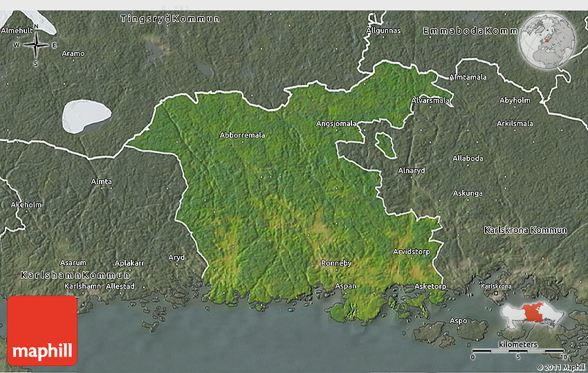Viewport: 588px width, 373px height.
Task: Click the globe locator in the corner
Action: pos(547,39)
